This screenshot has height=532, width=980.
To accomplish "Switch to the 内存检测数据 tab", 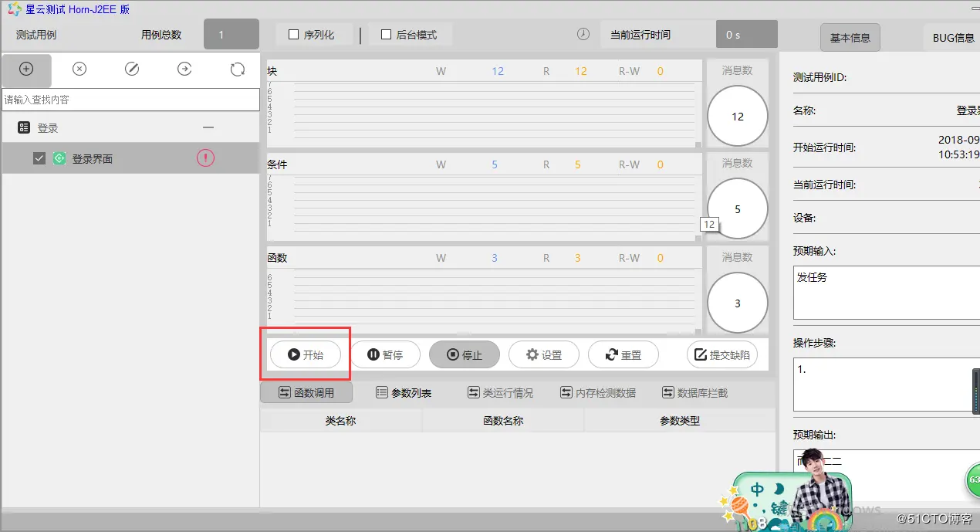I will pos(598,392).
